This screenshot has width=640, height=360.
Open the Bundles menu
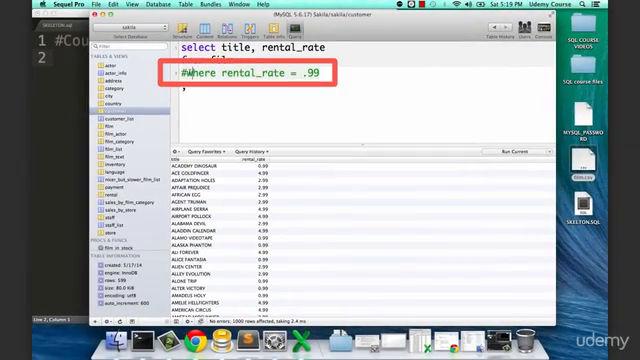pos(211,4)
